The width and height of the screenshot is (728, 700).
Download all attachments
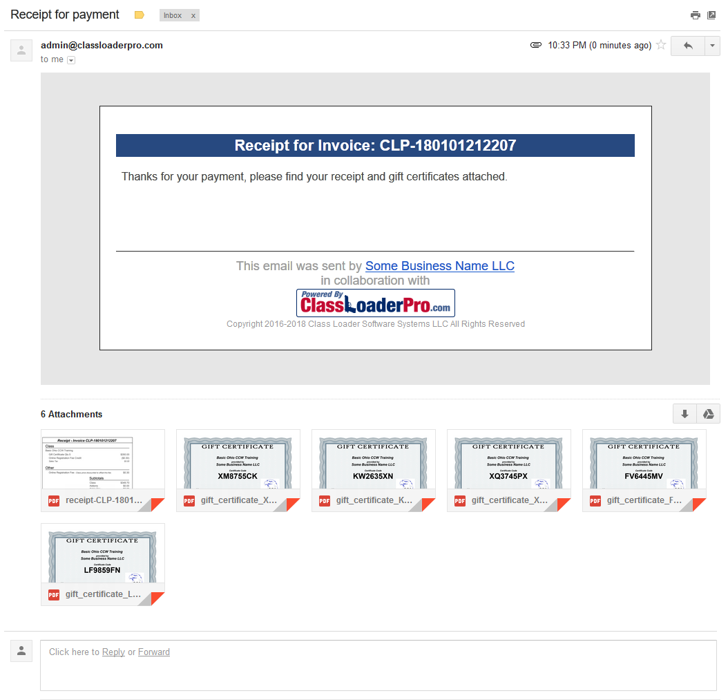click(x=684, y=414)
